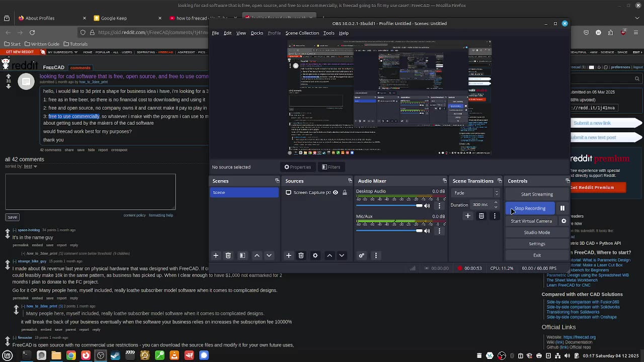Move scene down arrow in Scenes dock

(269, 255)
